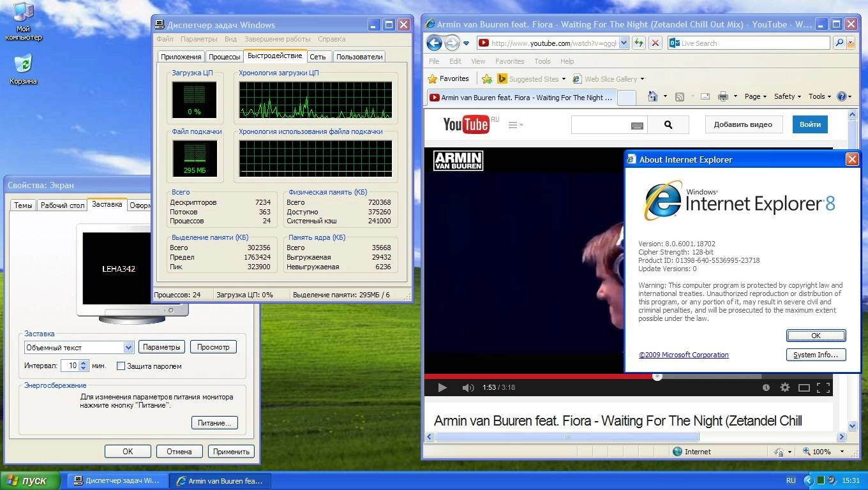Show hidden system tray icons

(809, 480)
